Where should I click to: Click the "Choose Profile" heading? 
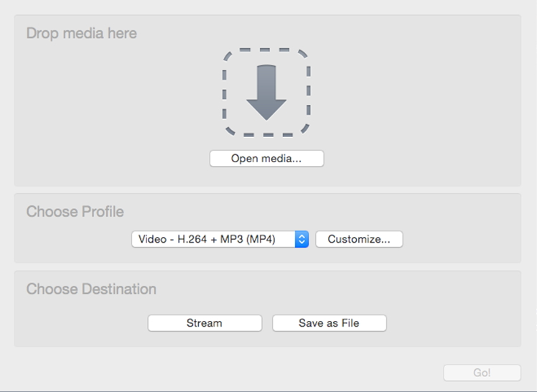click(75, 212)
